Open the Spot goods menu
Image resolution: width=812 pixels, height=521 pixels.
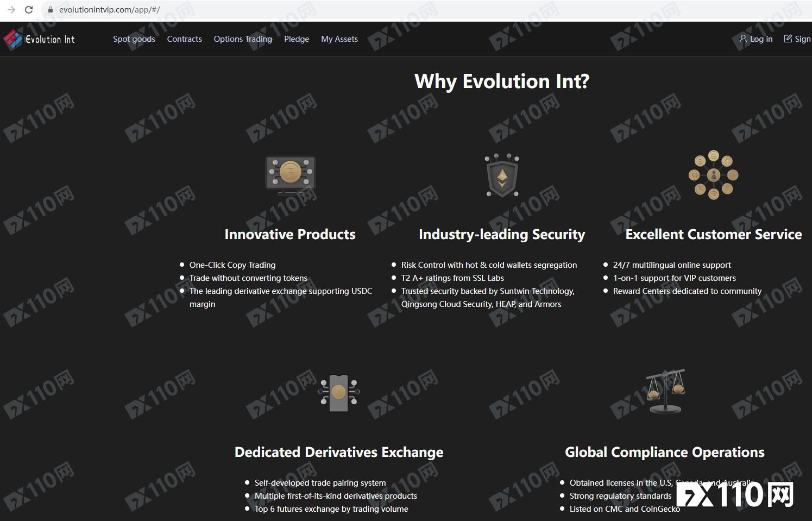point(134,39)
